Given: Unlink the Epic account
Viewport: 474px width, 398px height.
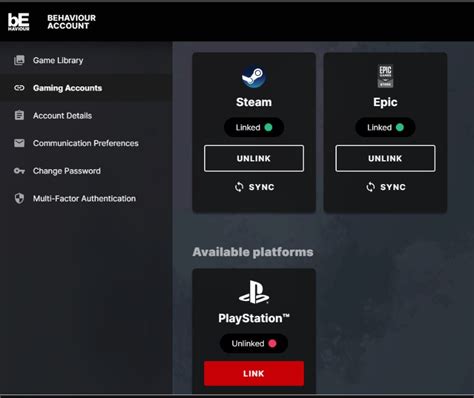Looking at the screenshot, I should [385, 158].
